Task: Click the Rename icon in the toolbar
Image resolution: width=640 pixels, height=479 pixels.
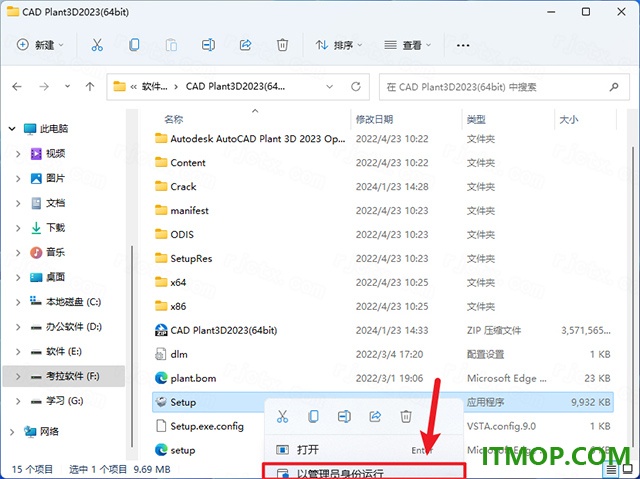Action: (x=208, y=45)
